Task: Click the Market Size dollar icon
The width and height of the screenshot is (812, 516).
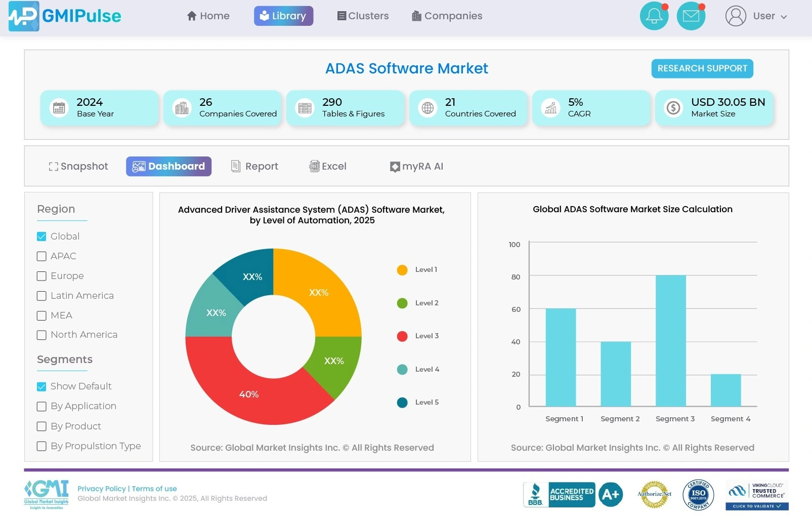Action: (x=673, y=108)
